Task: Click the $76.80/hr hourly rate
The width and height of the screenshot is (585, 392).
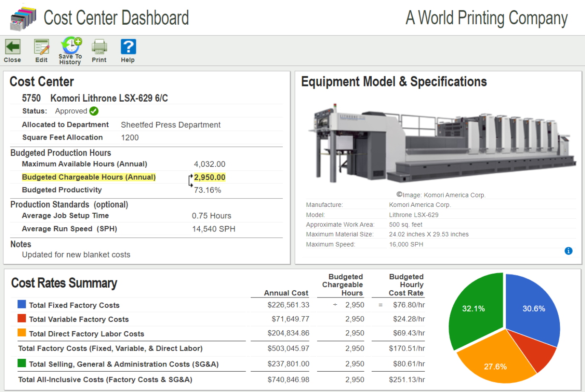Action: click(409, 305)
